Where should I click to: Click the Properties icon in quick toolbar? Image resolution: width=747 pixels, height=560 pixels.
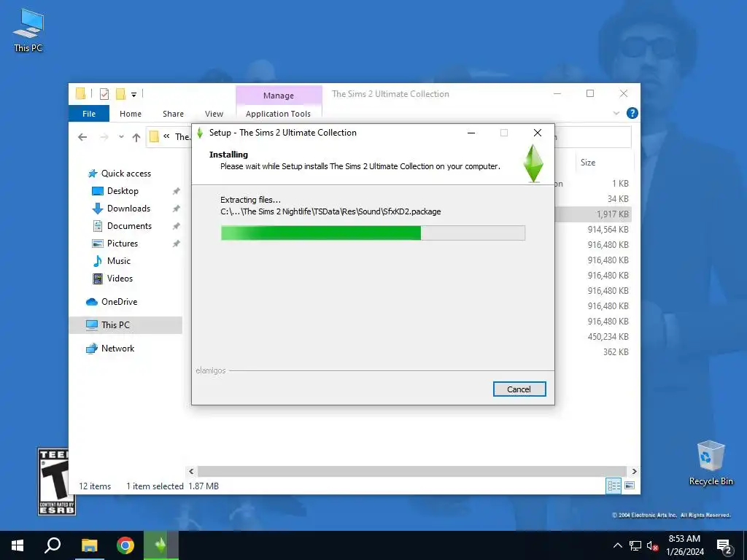[x=104, y=94]
